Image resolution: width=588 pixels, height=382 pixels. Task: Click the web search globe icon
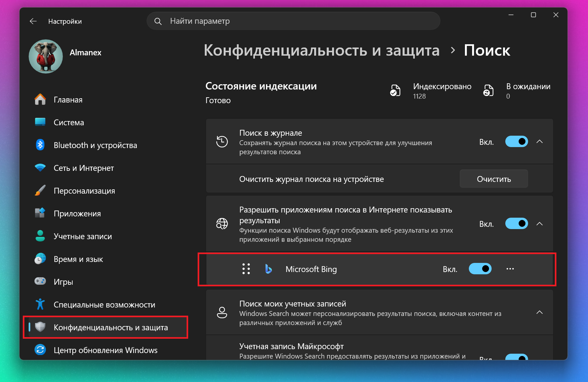(x=222, y=224)
